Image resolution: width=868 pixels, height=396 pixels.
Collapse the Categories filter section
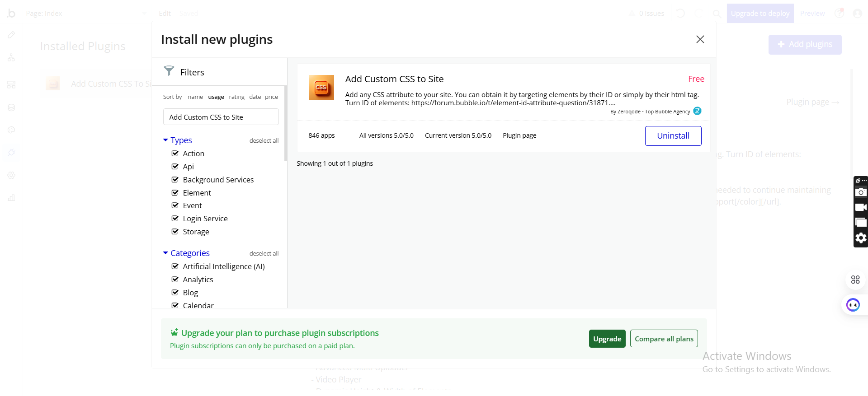coord(165,253)
